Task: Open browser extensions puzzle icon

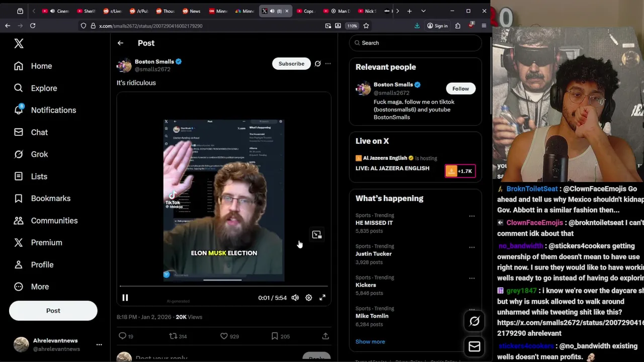Action: (x=458, y=26)
